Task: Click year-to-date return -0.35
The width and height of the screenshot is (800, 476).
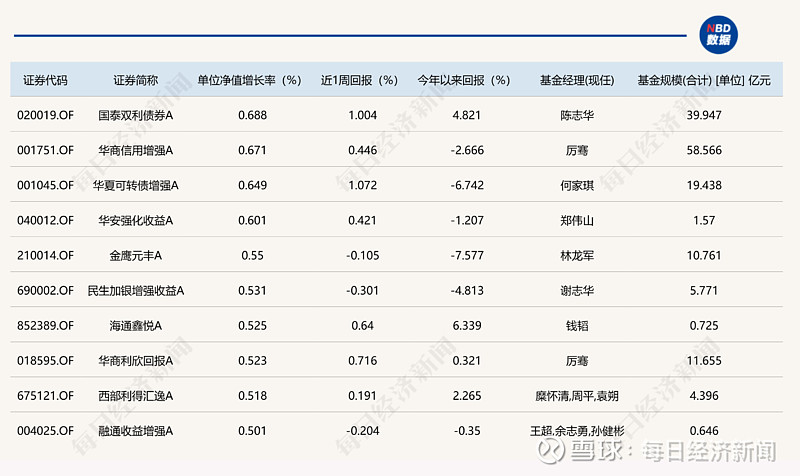Action: coord(467,431)
